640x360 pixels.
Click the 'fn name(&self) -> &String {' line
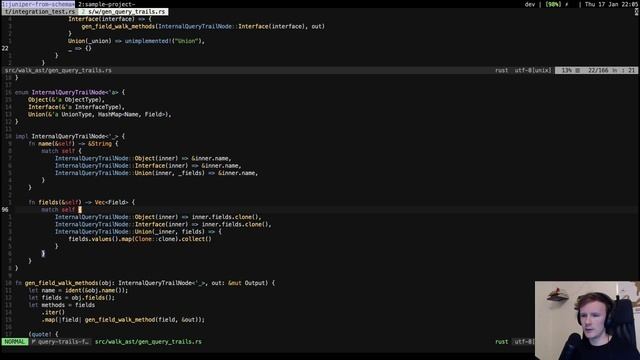pos(73,144)
